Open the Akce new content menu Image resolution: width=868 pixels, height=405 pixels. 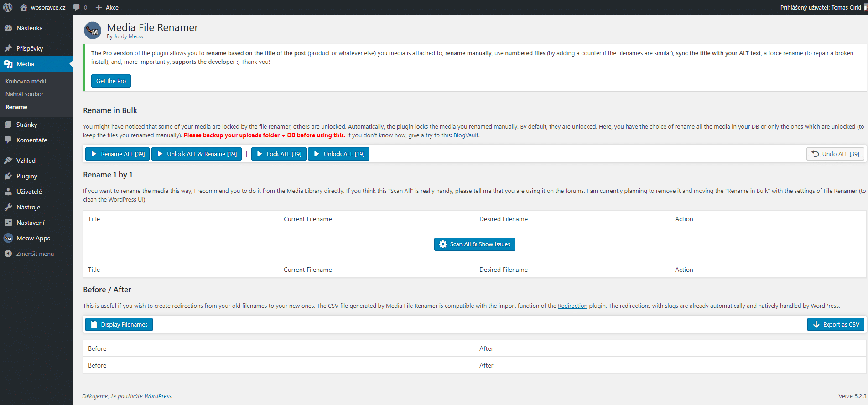pyautogui.click(x=107, y=7)
